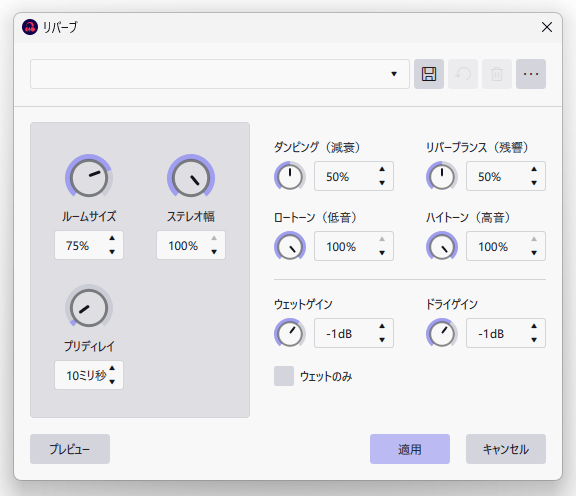Increase ドライゲイン value with up arrow

pos(534,326)
